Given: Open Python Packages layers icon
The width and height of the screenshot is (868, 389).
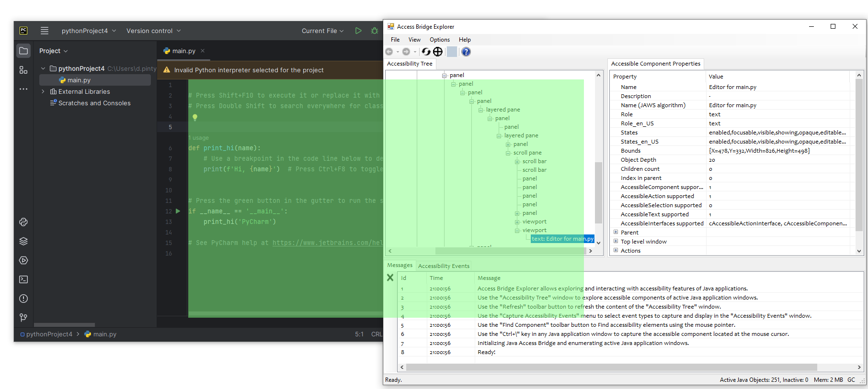Looking at the screenshot, I should (x=23, y=241).
